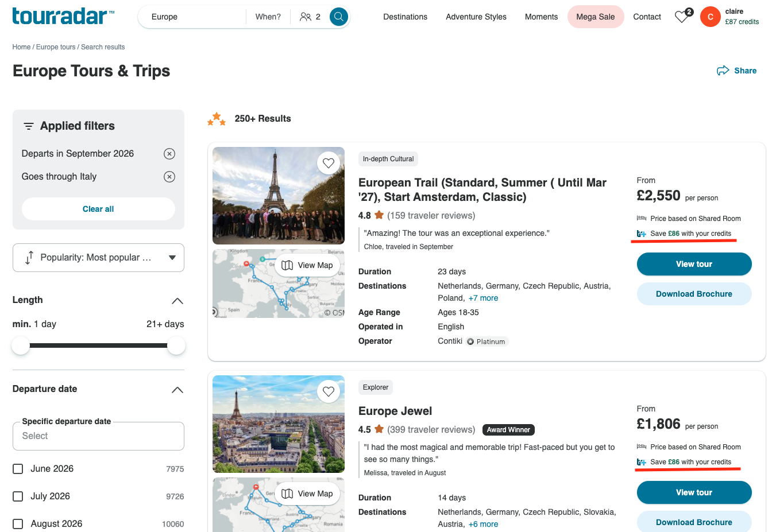The height and width of the screenshot is (532, 776).
Task: Open View Map for European Trail
Action: [307, 265]
